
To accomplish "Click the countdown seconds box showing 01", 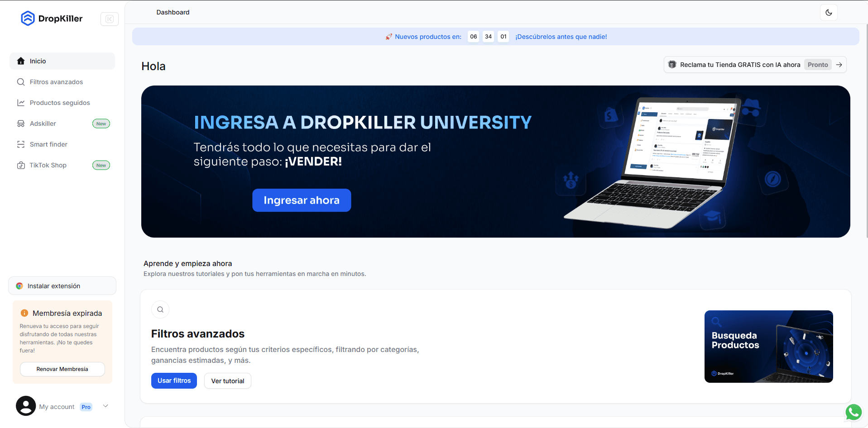I will pos(504,37).
